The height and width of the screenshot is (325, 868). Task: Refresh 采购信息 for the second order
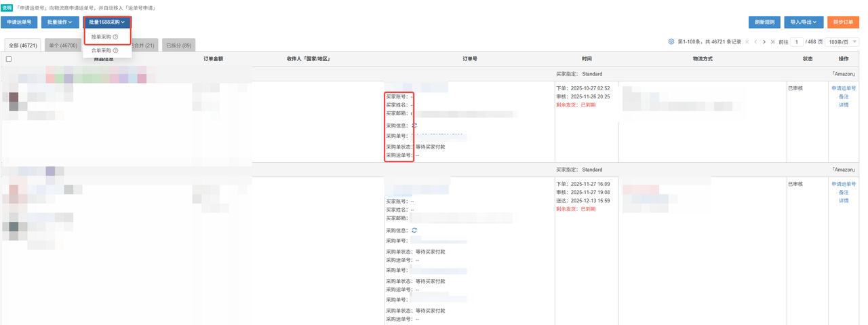(x=414, y=231)
